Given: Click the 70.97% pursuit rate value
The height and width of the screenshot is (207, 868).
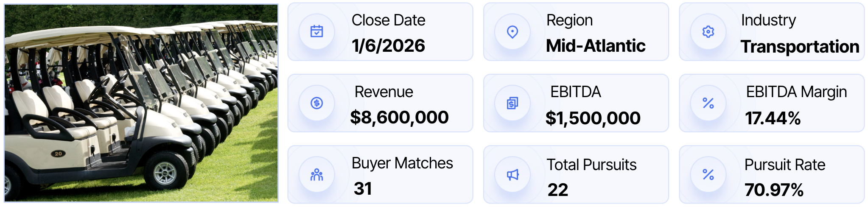Looking at the screenshot, I should pyautogui.click(x=774, y=190).
